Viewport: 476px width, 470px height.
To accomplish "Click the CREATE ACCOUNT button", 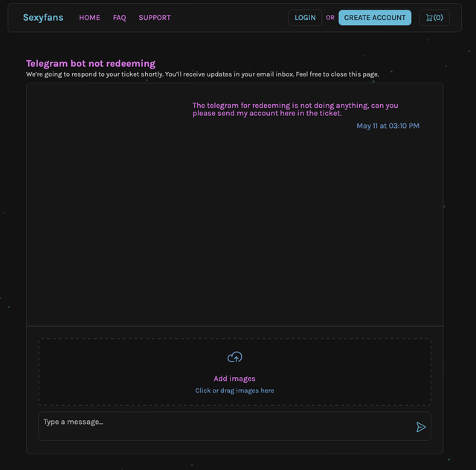I will [x=375, y=18].
